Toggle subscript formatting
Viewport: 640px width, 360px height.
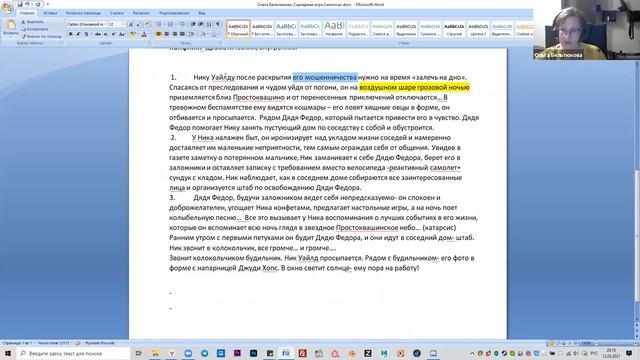pyautogui.click(x=106, y=34)
